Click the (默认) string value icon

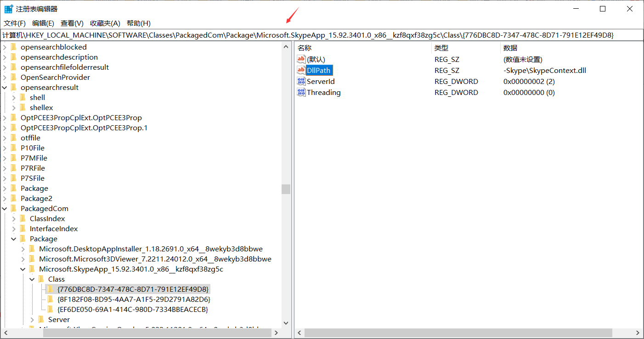point(301,59)
